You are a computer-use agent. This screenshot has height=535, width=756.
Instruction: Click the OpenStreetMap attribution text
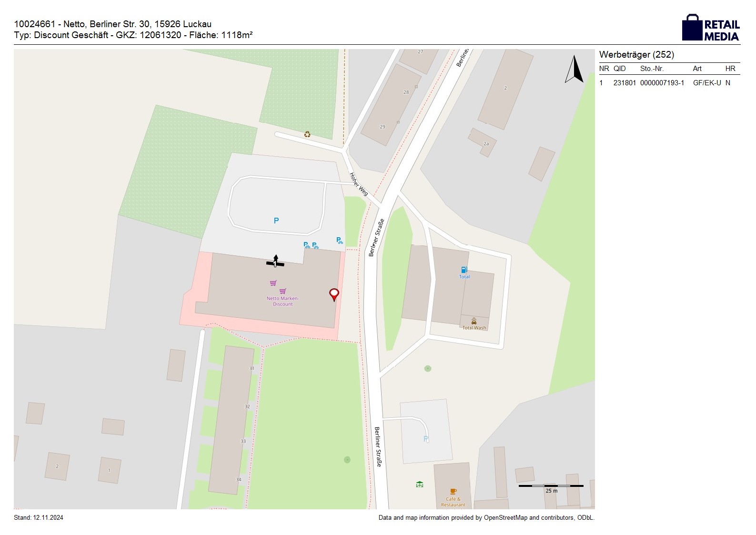pyautogui.click(x=486, y=518)
